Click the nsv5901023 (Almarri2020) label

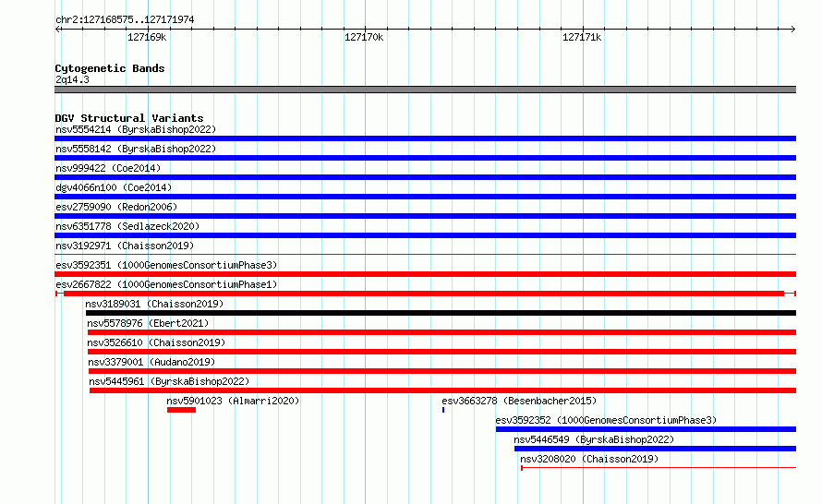[233, 401]
